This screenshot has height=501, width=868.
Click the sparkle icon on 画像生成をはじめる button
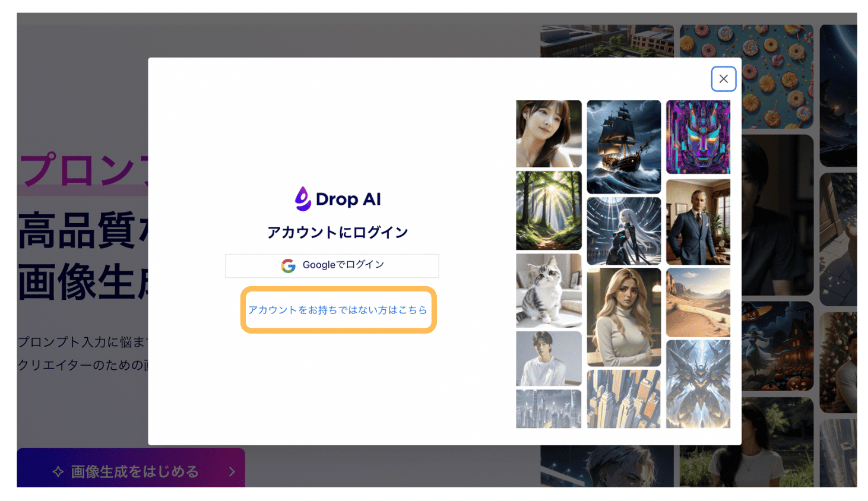click(58, 472)
